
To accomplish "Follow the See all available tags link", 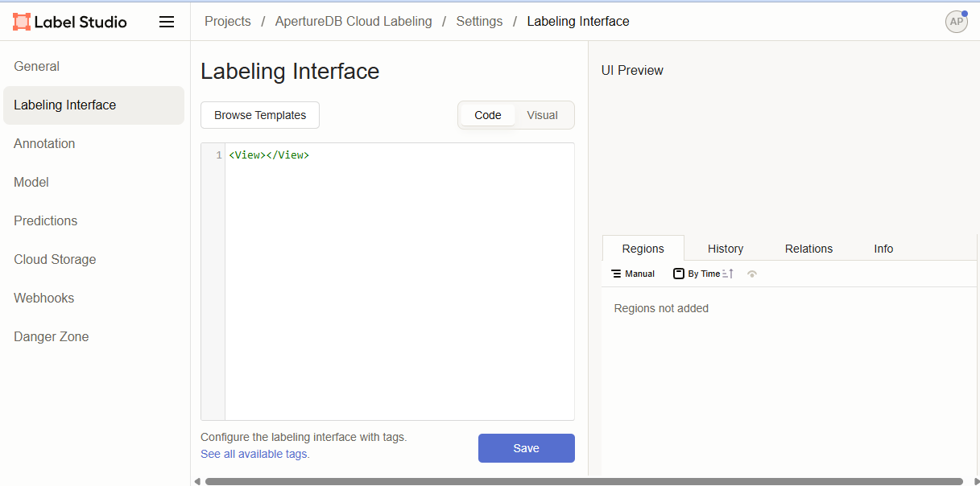I will (x=254, y=454).
